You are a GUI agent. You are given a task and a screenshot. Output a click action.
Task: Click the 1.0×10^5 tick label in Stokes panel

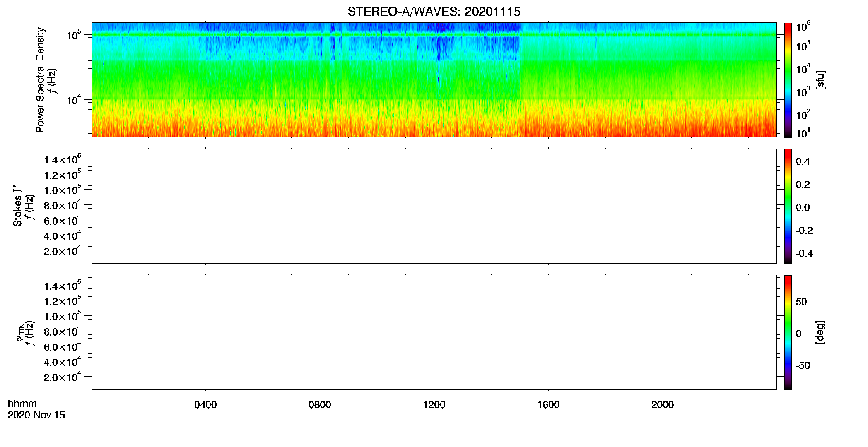pyautogui.click(x=63, y=190)
